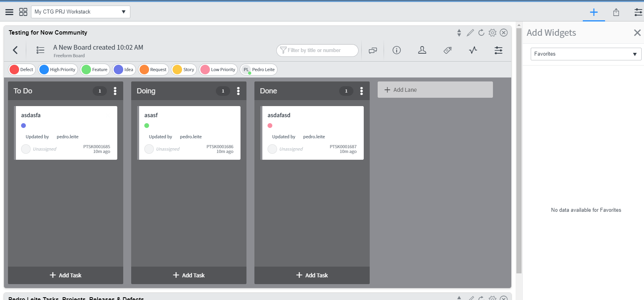The height and width of the screenshot is (300, 644).
Task: Remove the Testing for Now Community widget
Action: (504, 33)
